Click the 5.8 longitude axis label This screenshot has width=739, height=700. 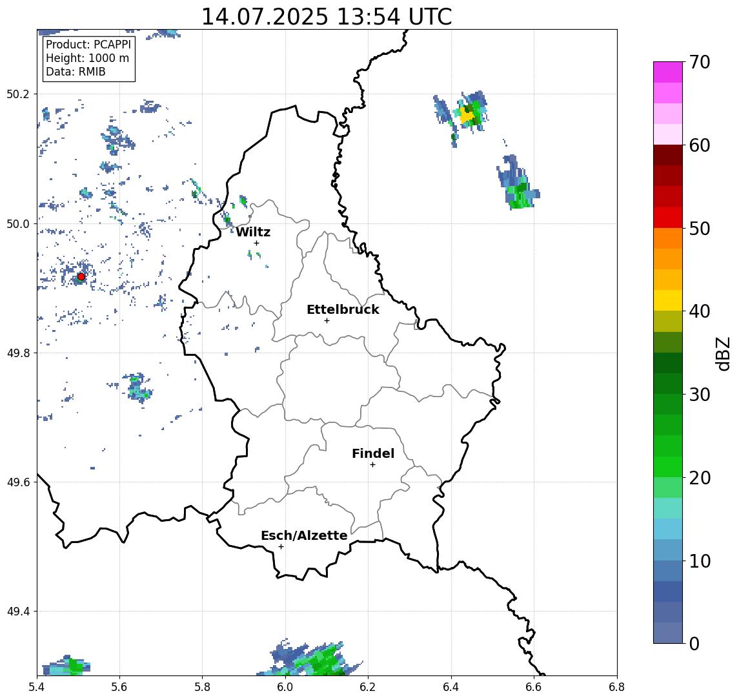point(202,687)
